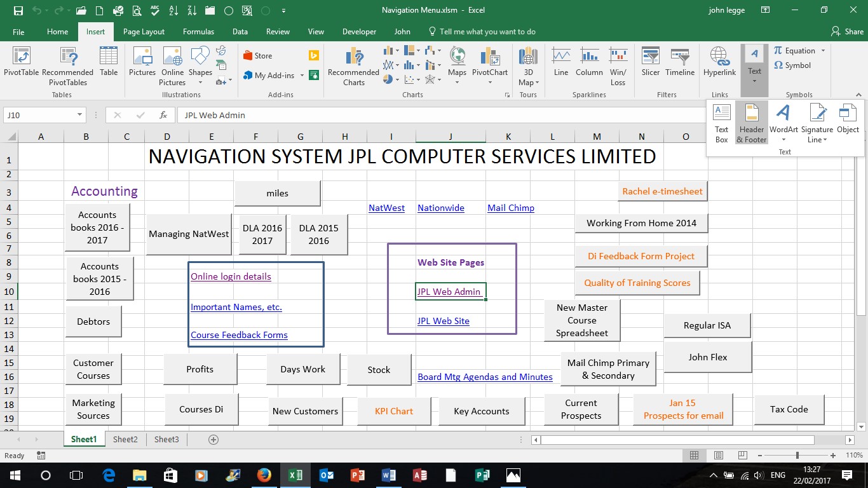Insert a Symbol
868x488 pixels.
792,65
